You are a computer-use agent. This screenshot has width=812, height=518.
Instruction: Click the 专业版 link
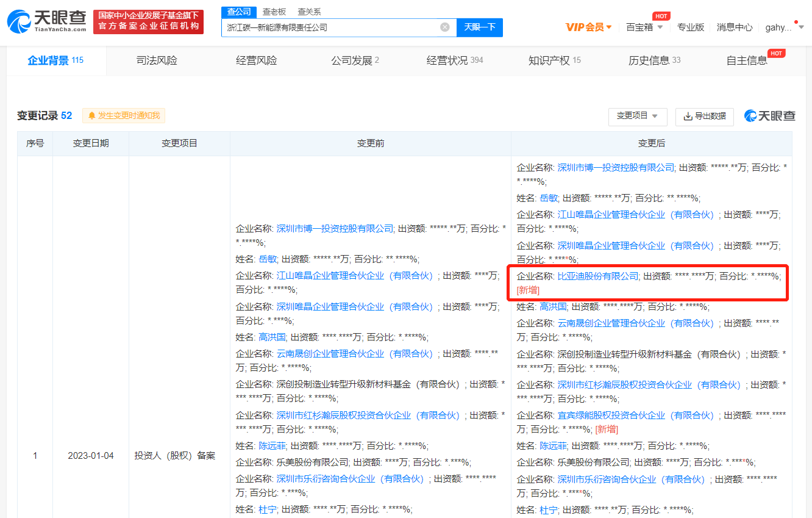pos(691,27)
